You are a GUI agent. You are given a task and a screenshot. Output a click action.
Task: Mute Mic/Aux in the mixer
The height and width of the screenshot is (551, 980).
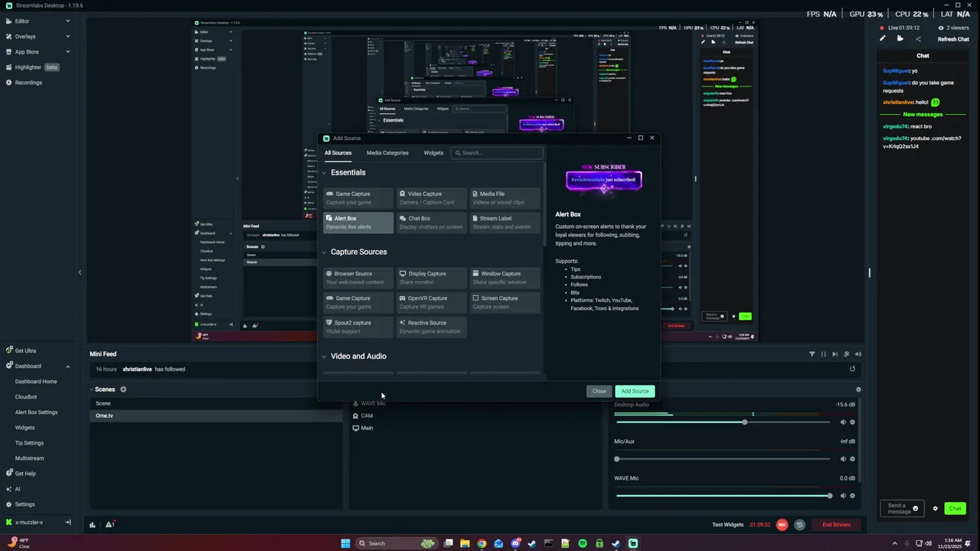point(843,459)
